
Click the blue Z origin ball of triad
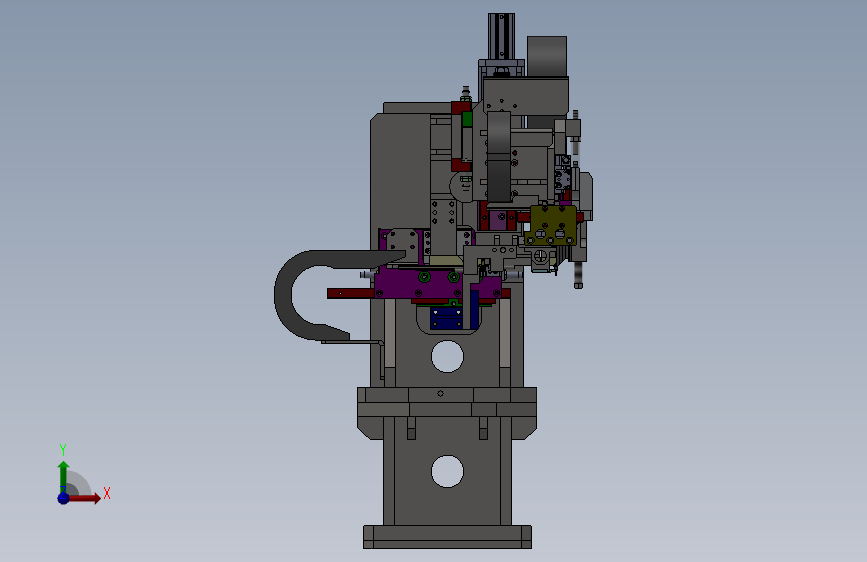(63, 498)
